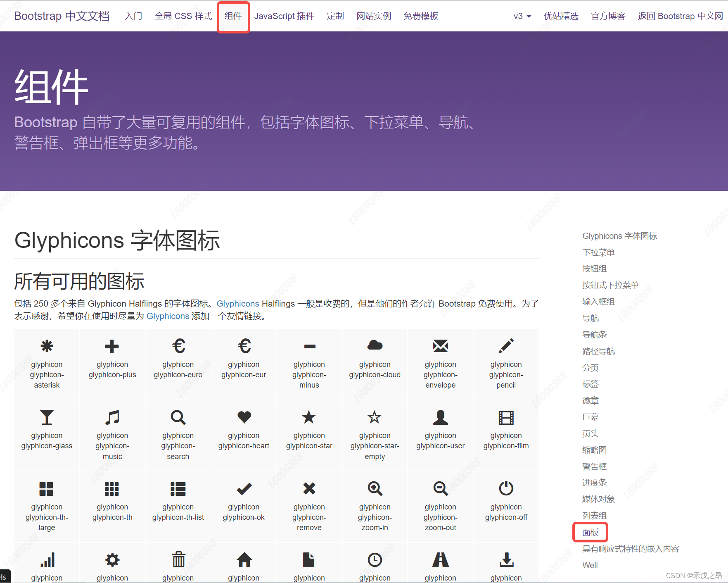Click the glyphicon-remove X icon
728x583 pixels.
coord(309,488)
